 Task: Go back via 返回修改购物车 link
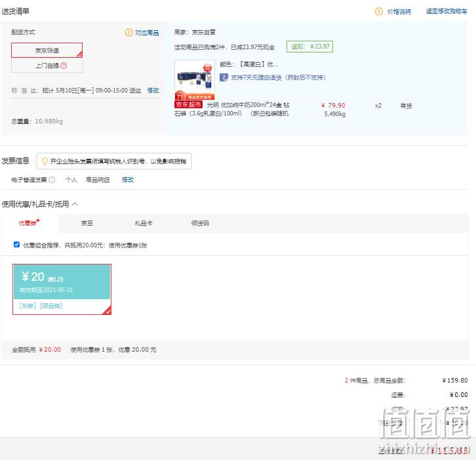(446, 11)
